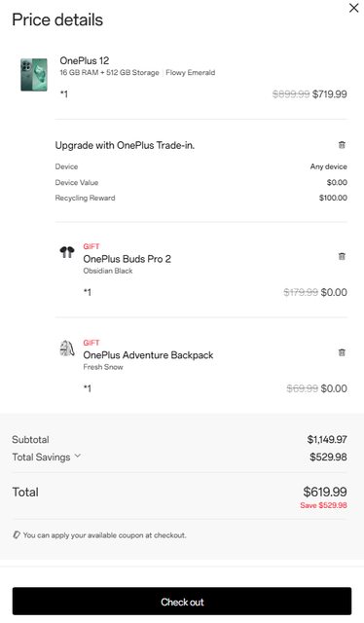This screenshot has width=364, height=623.
Task: Click the coupon at checkout notice
Action: [104, 535]
